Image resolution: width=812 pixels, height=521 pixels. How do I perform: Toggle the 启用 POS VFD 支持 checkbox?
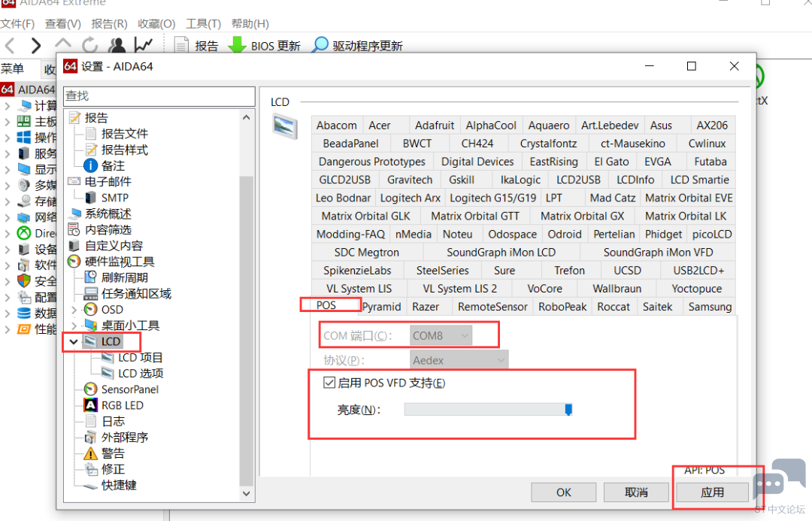coord(329,383)
